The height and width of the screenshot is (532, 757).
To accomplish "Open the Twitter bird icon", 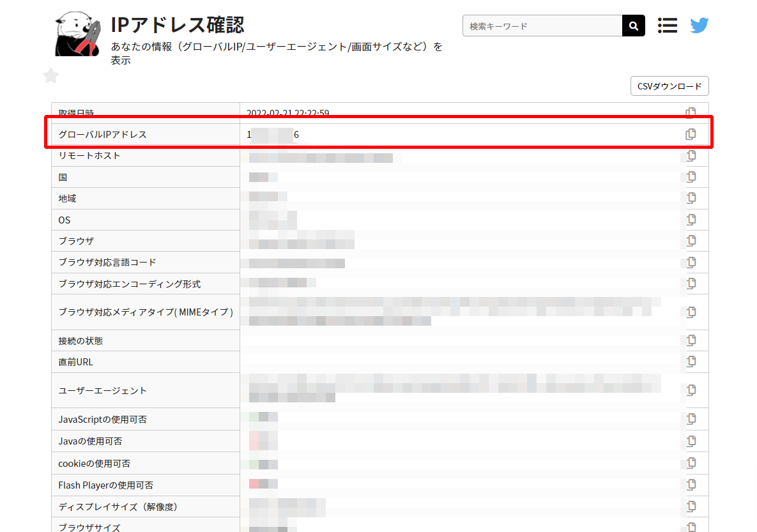I will coord(699,26).
